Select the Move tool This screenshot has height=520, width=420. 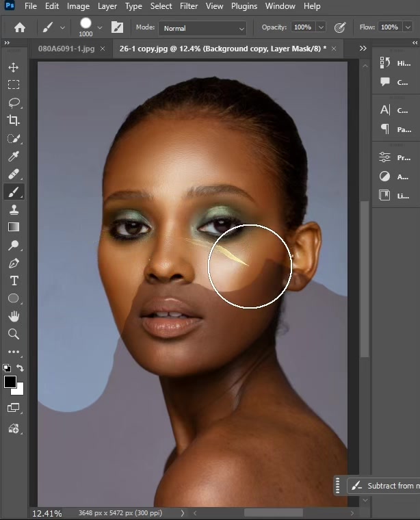pos(13,67)
